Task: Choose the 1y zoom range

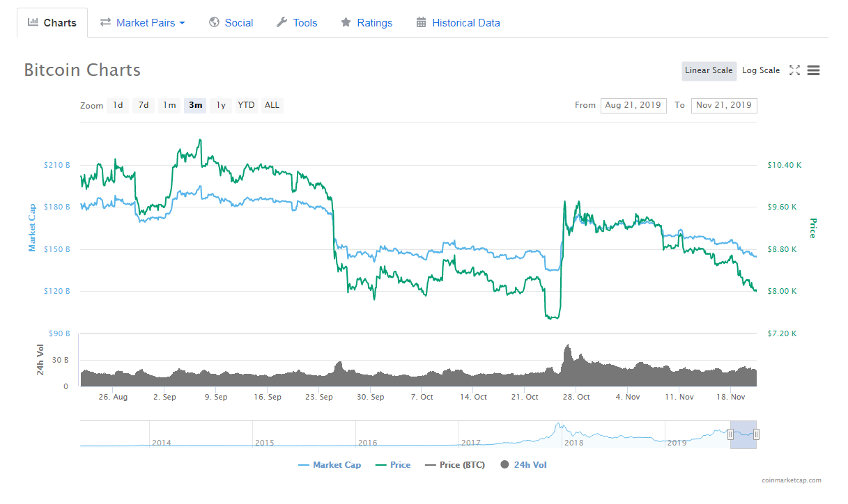Action: [221, 105]
